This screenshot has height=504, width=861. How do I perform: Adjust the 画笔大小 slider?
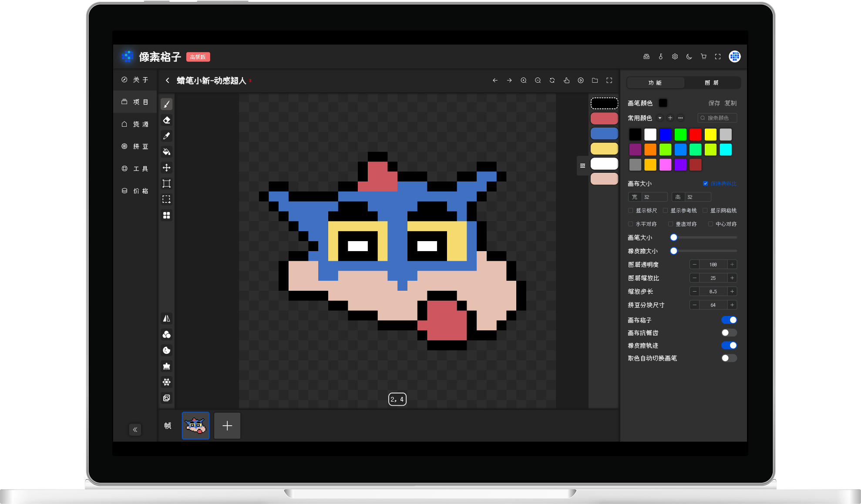pyautogui.click(x=705, y=238)
